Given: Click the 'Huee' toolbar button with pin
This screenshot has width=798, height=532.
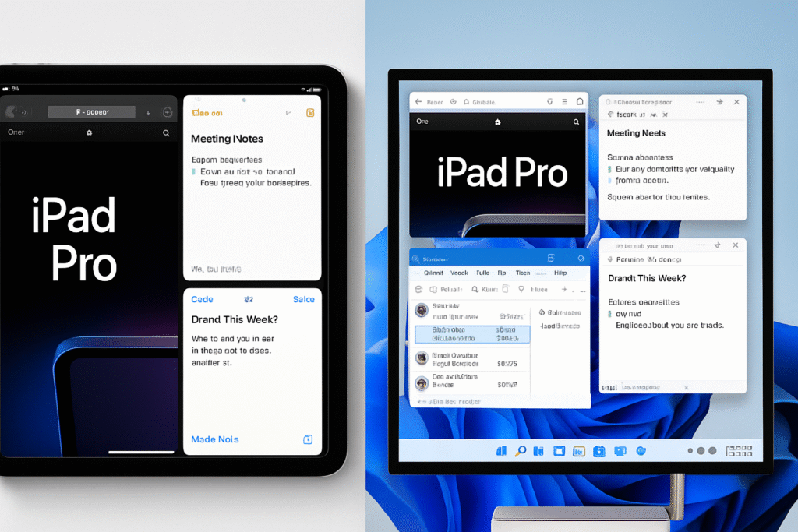Looking at the screenshot, I should click(533, 290).
